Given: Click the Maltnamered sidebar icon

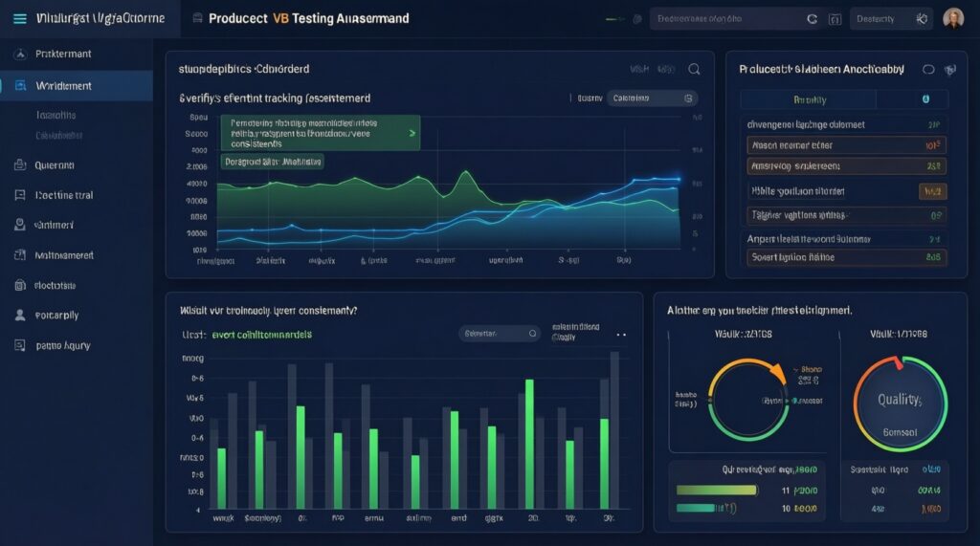Looking at the screenshot, I should click(x=19, y=255).
